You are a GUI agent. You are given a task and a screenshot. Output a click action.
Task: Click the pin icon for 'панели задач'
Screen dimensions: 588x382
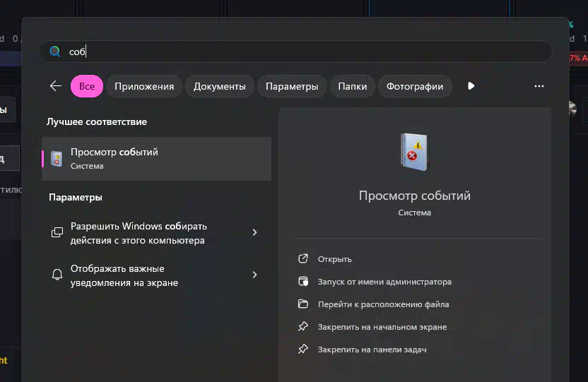pos(303,349)
